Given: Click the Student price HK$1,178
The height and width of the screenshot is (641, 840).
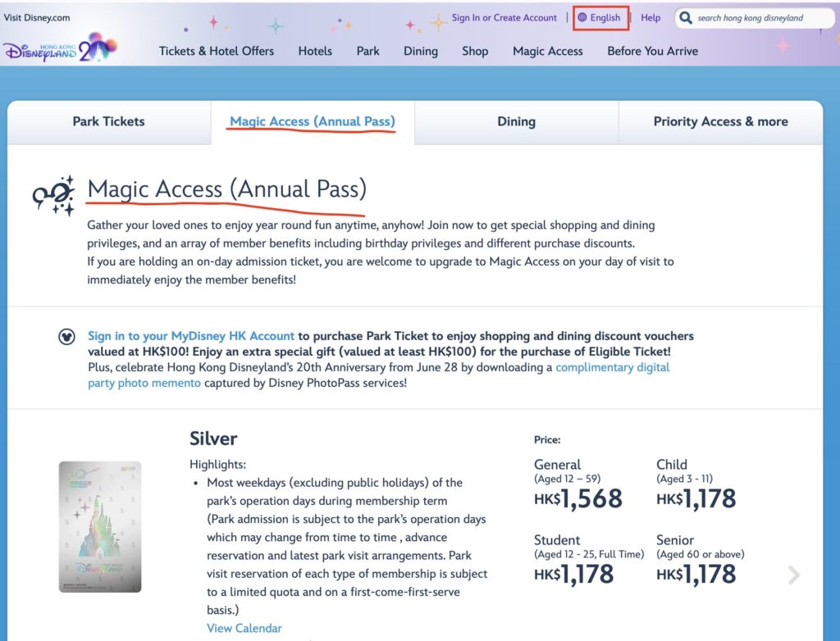Looking at the screenshot, I should click(573, 574).
